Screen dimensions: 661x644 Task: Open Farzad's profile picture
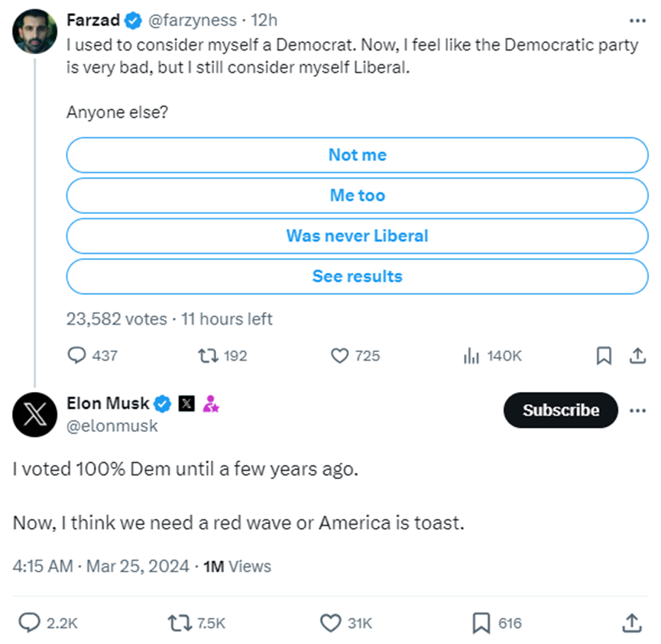point(34,31)
